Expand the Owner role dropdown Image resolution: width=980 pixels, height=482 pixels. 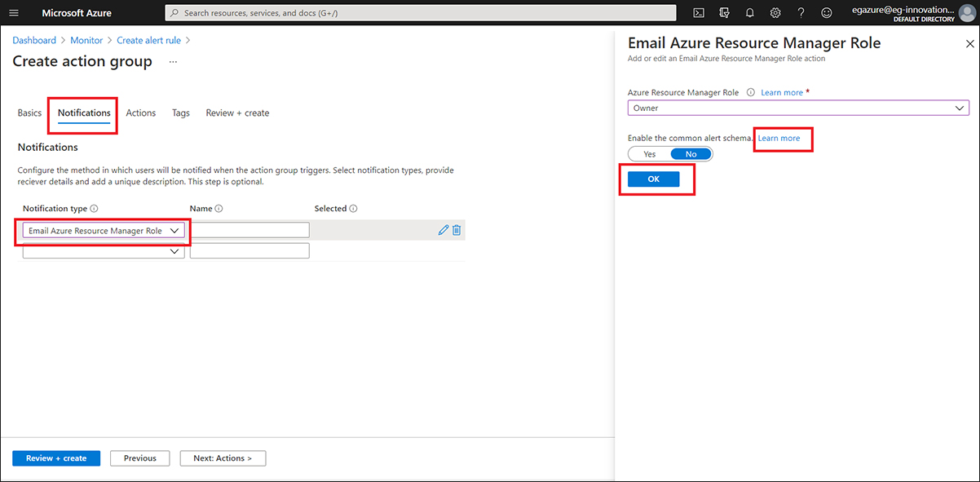point(798,108)
